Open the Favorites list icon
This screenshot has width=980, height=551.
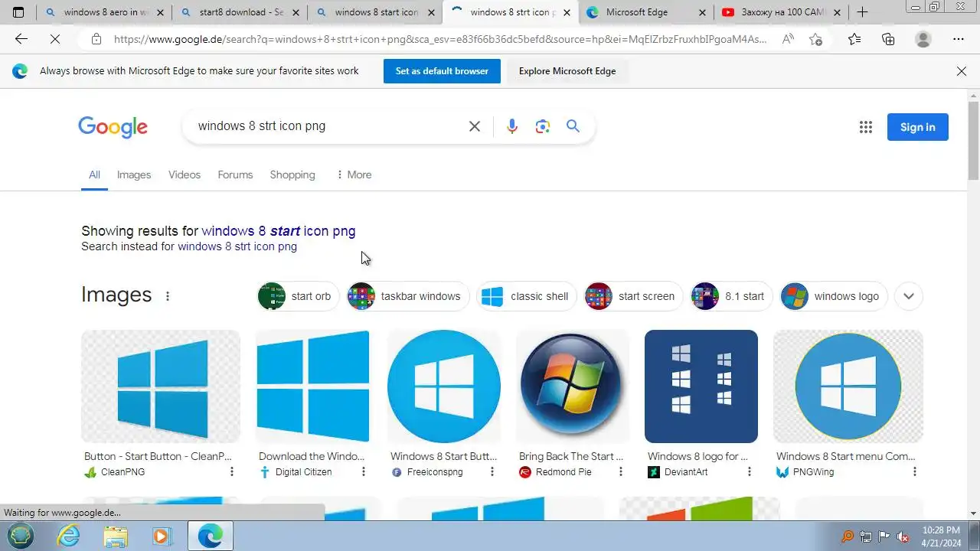pyautogui.click(x=854, y=39)
